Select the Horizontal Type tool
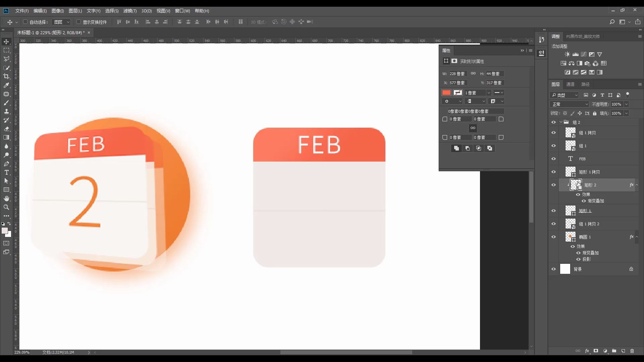This screenshot has width=644, height=362. click(x=6, y=172)
